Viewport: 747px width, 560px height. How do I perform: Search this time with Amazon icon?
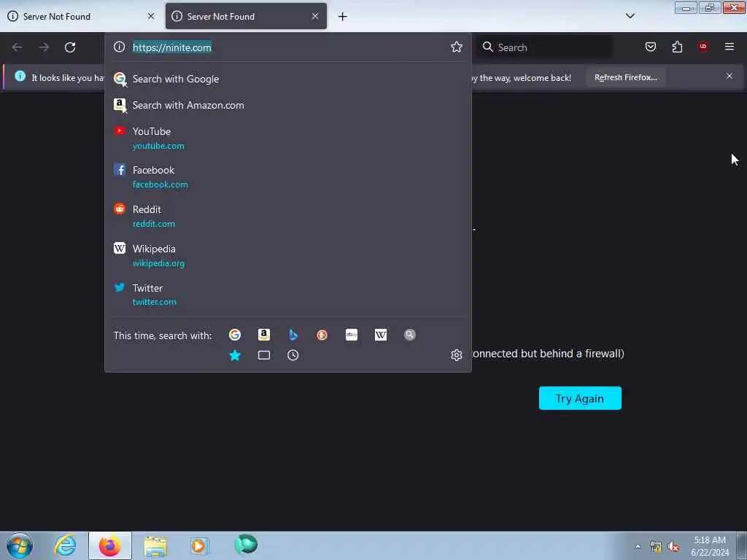(x=263, y=335)
